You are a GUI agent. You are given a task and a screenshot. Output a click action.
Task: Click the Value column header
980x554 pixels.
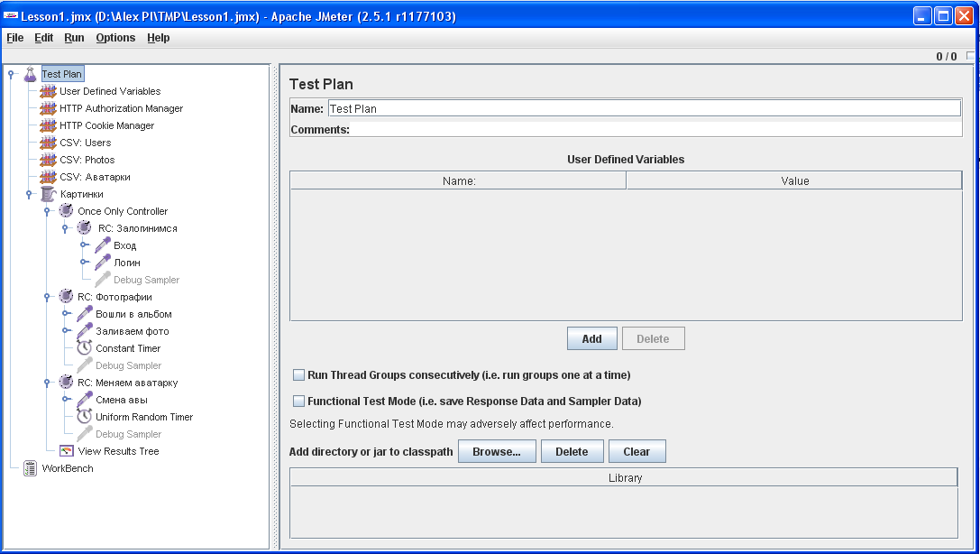794,180
